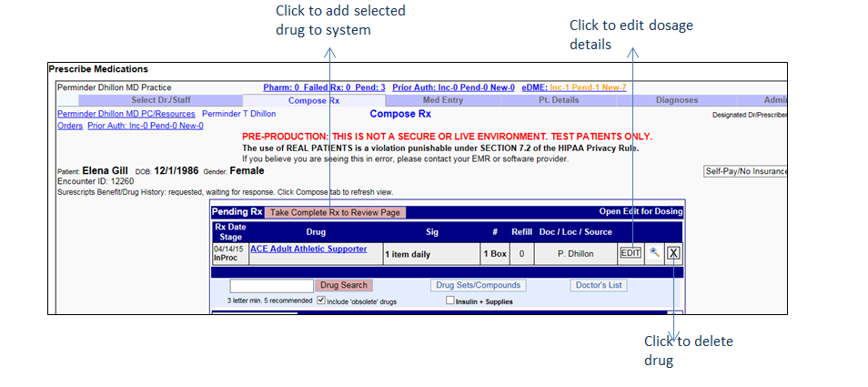Click Perminder Dhillon MD PC/Resources link
The image size is (868, 387).
126,114
